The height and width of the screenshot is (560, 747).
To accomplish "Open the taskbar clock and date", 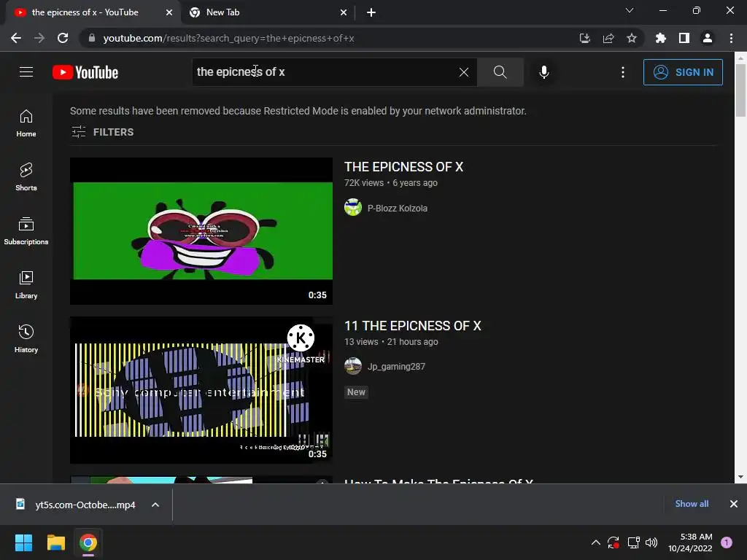I will coord(690,542).
